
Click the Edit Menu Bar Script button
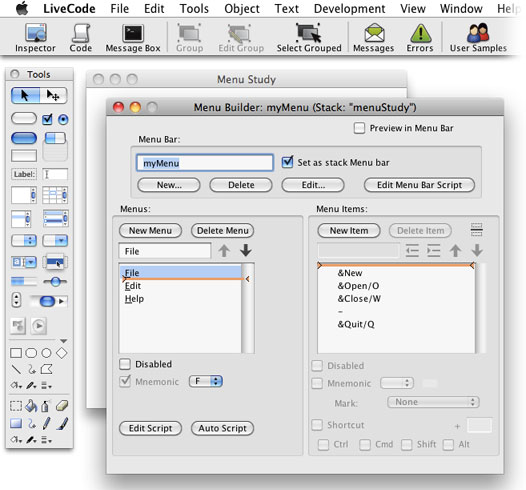[419, 185]
